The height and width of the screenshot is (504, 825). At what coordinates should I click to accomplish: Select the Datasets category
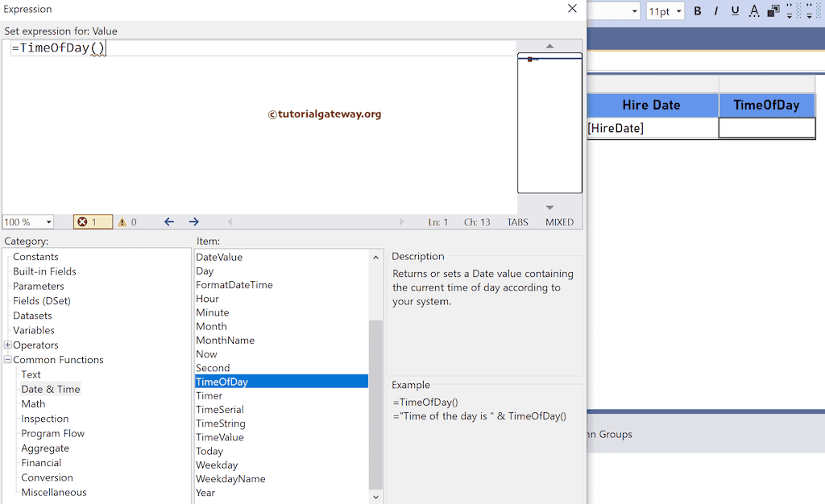[x=32, y=316]
